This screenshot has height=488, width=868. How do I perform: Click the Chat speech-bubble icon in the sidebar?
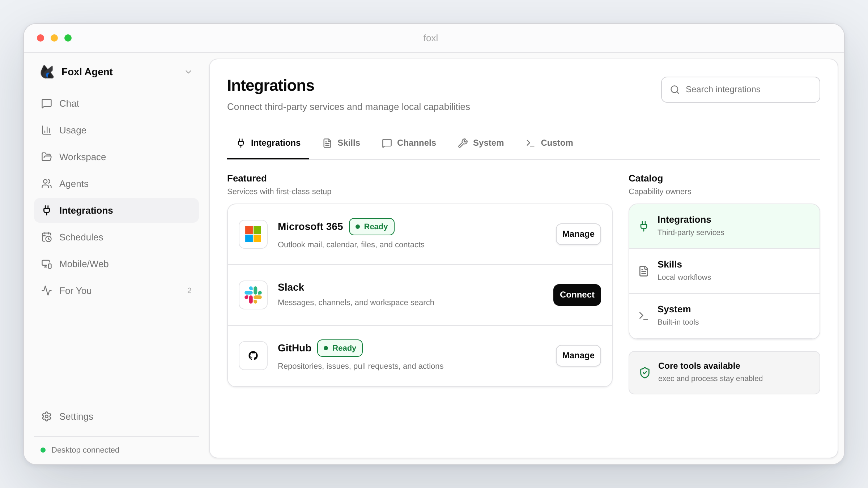click(47, 103)
